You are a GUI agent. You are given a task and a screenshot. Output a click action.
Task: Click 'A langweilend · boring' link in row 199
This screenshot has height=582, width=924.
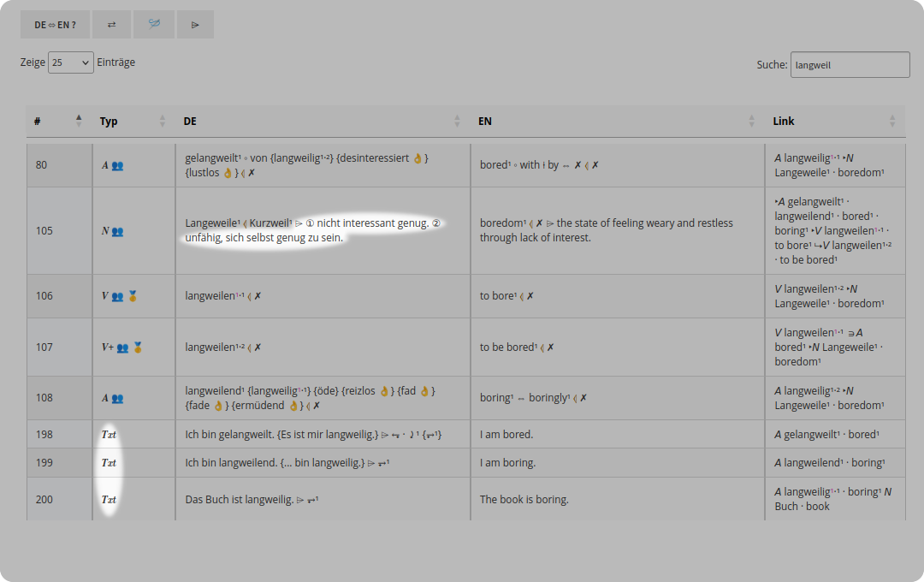[830, 463]
